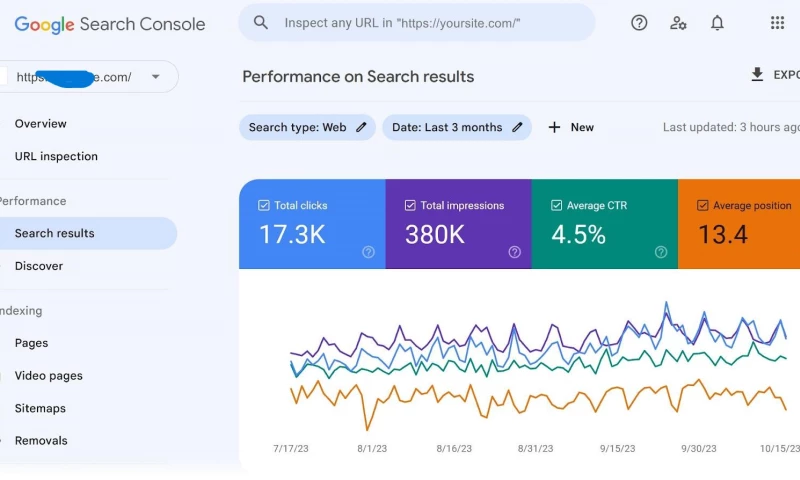Click the plus icon beside New
800x480 pixels.
554,128
